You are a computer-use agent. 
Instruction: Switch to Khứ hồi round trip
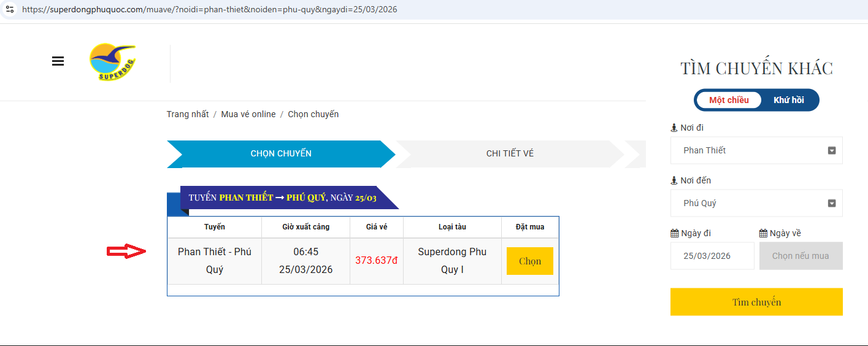click(x=788, y=100)
